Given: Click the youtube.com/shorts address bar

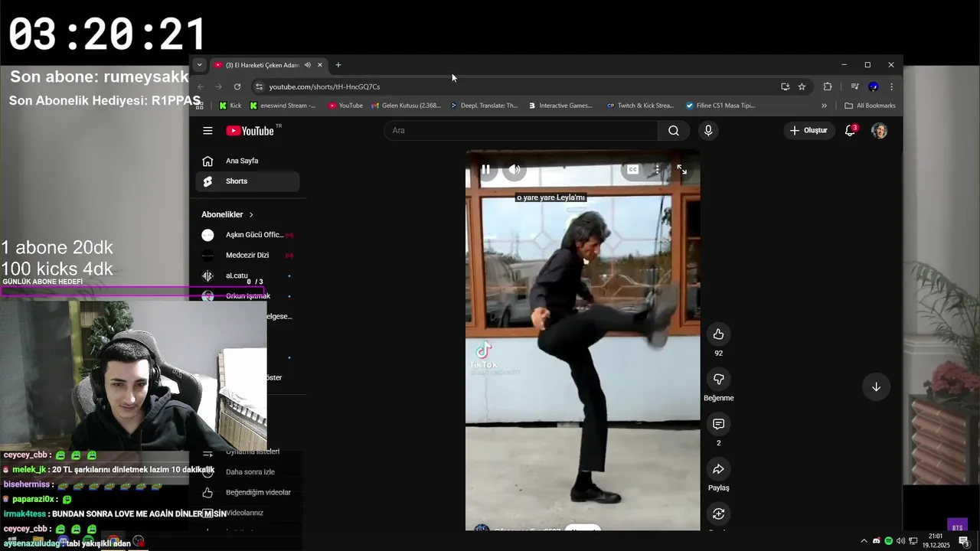Looking at the screenshot, I should [x=521, y=86].
